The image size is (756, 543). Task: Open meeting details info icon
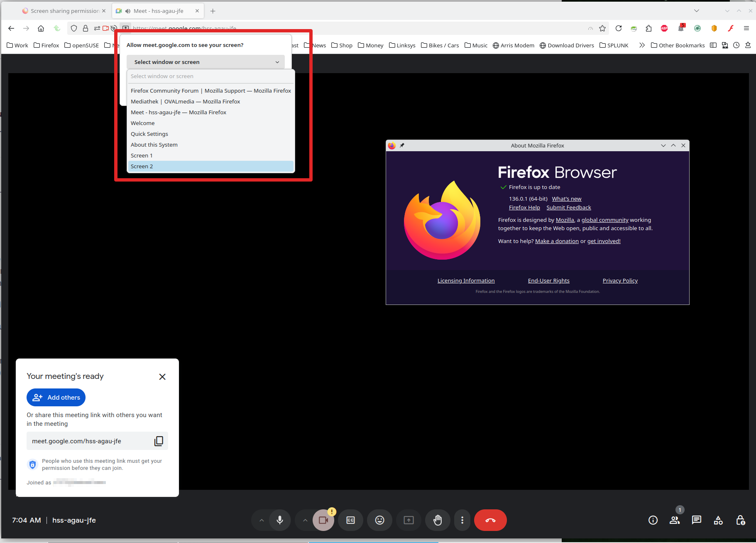[653, 520]
